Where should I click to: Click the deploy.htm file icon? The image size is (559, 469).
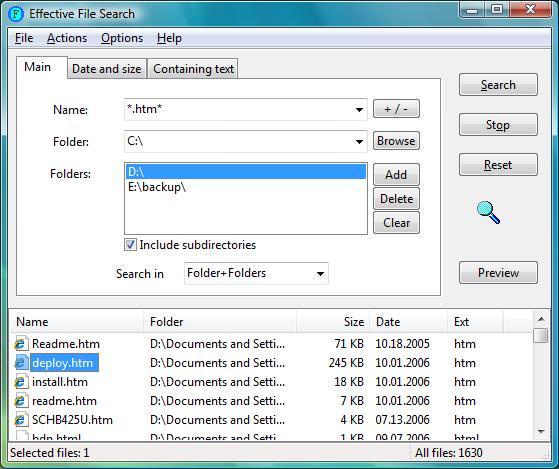[21, 363]
